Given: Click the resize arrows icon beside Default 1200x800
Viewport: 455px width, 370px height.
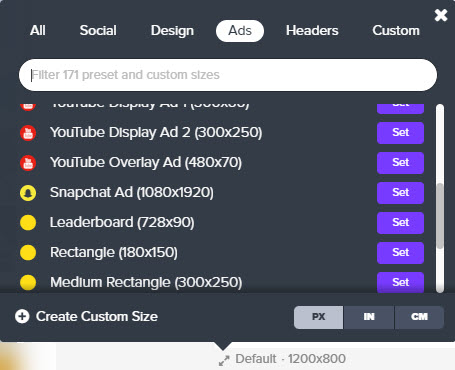Looking at the screenshot, I should [x=224, y=360].
